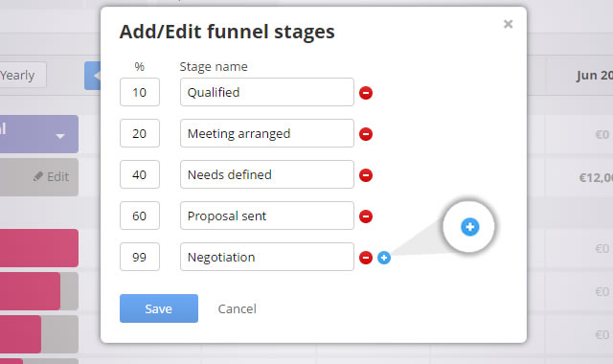Screen dimensions: 613x364
Task: Switch to the Yearly view tab
Action: (21, 75)
